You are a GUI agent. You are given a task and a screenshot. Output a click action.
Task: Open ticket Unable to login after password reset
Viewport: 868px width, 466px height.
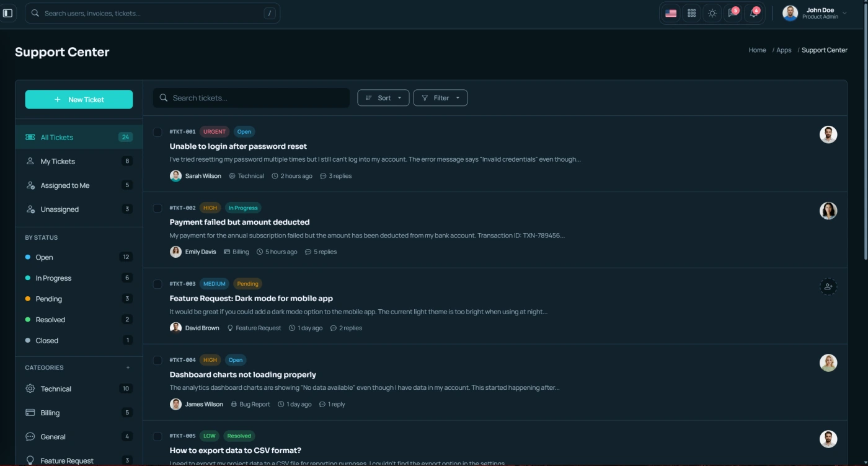[x=238, y=146]
